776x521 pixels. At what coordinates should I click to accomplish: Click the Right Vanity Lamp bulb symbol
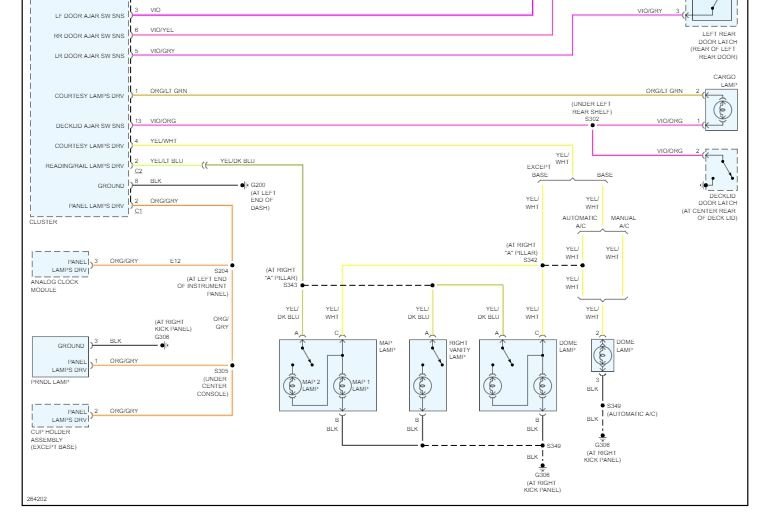coord(422,385)
